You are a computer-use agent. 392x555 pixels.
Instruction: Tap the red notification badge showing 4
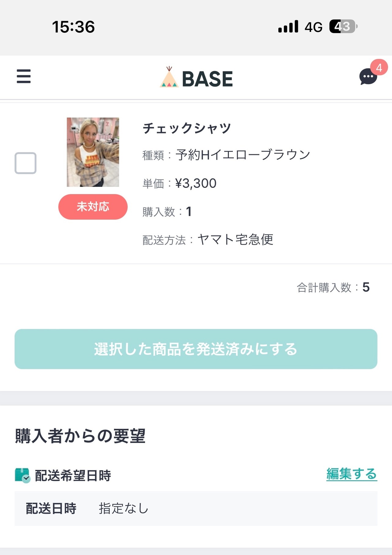coord(379,67)
